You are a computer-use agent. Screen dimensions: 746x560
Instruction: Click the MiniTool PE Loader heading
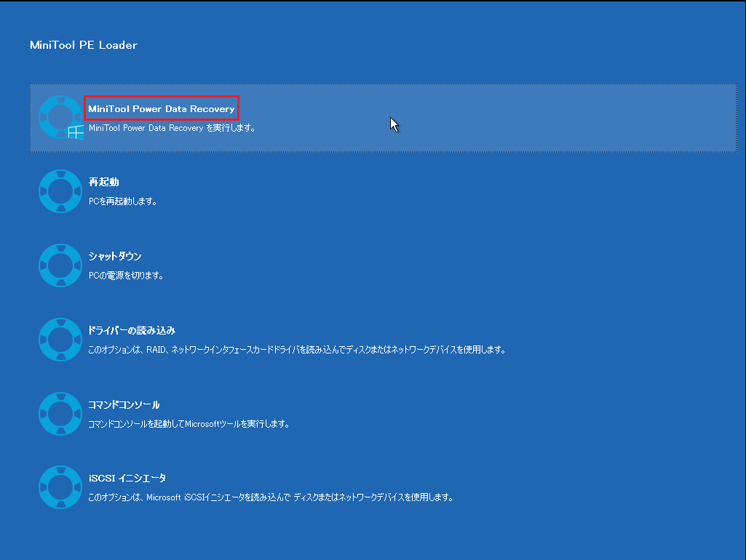point(84,45)
